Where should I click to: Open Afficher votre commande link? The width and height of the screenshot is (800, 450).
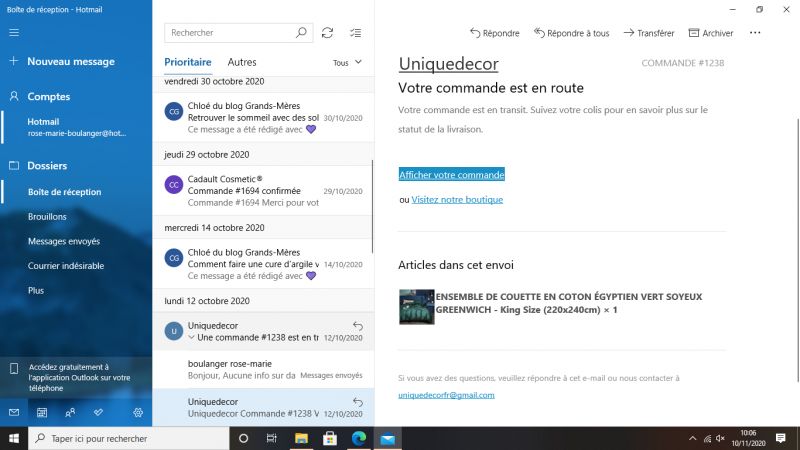pyautogui.click(x=452, y=174)
